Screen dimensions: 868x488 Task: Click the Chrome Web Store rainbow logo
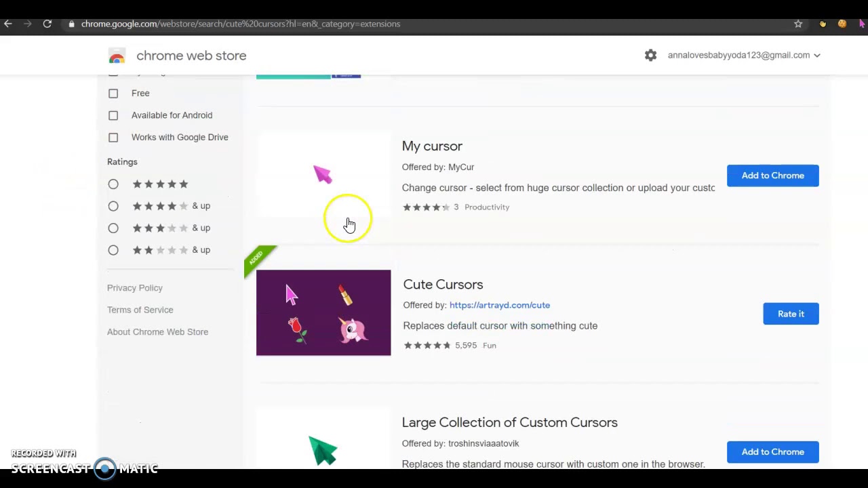[x=117, y=56]
